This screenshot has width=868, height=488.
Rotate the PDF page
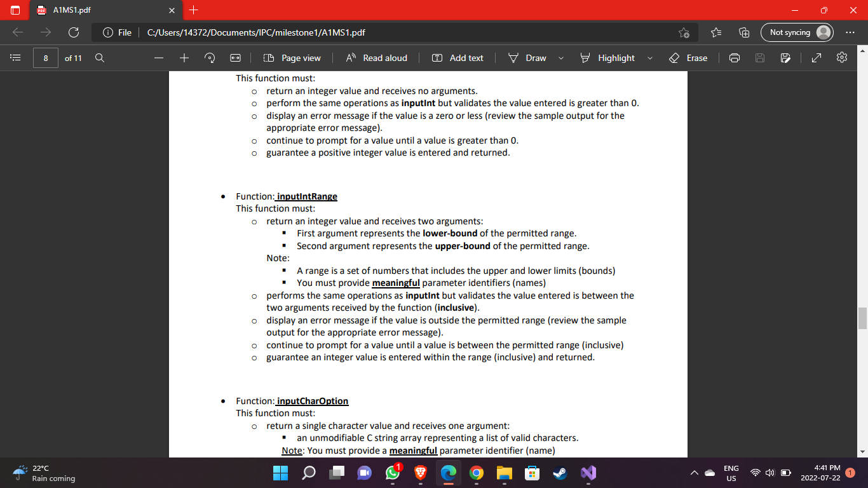[x=210, y=58]
